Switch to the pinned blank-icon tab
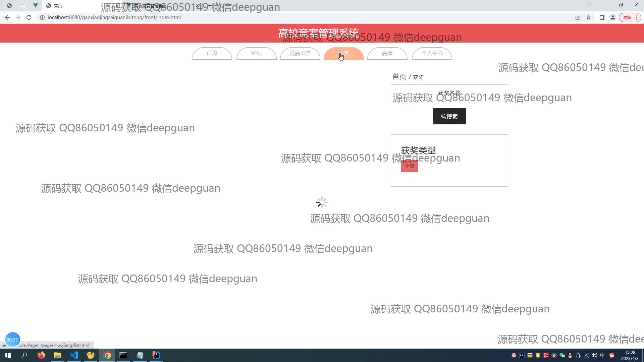This screenshot has height=362, width=644. 22,6
